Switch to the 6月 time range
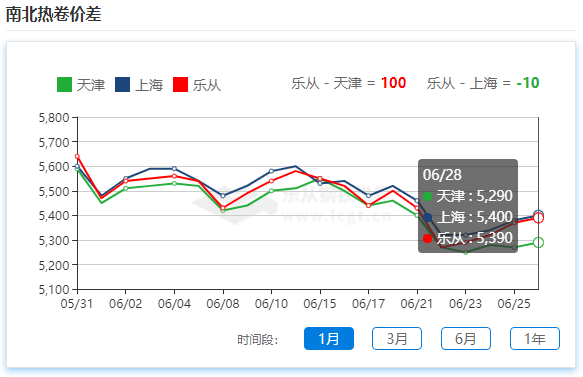 pyautogui.click(x=466, y=338)
